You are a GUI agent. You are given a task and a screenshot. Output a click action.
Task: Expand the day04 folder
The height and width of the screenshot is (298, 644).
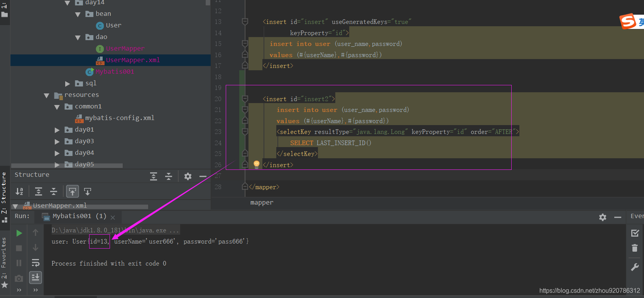(x=57, y=153)
